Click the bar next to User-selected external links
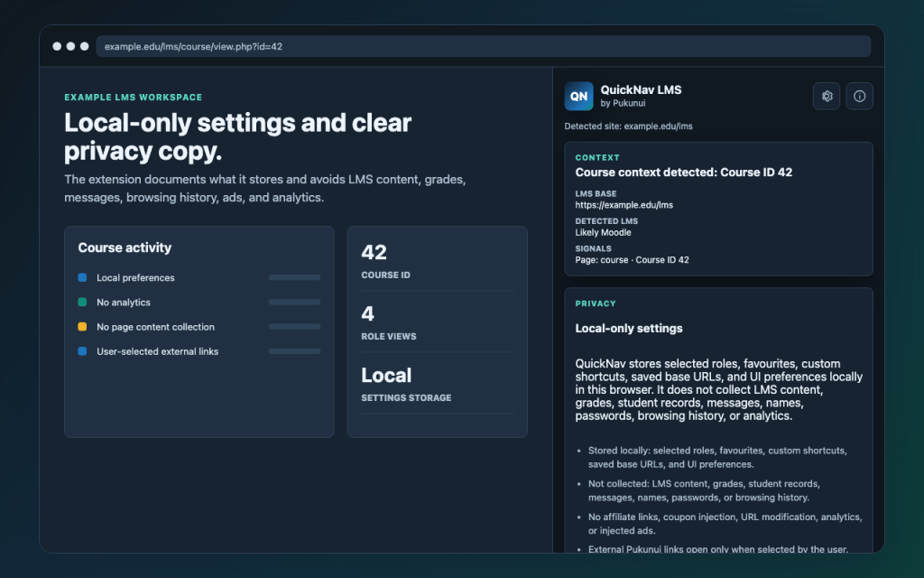Viewport: 924px width, 578px height. click(295, 351)
